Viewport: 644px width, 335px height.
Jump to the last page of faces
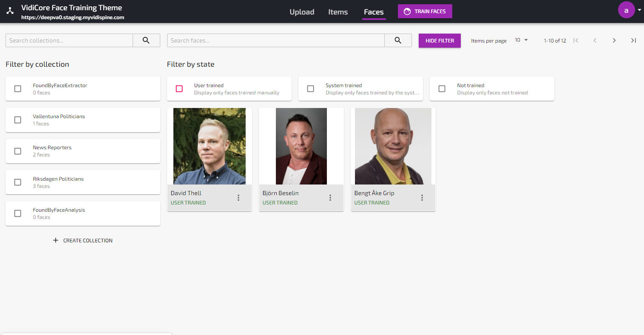point(633,40)
